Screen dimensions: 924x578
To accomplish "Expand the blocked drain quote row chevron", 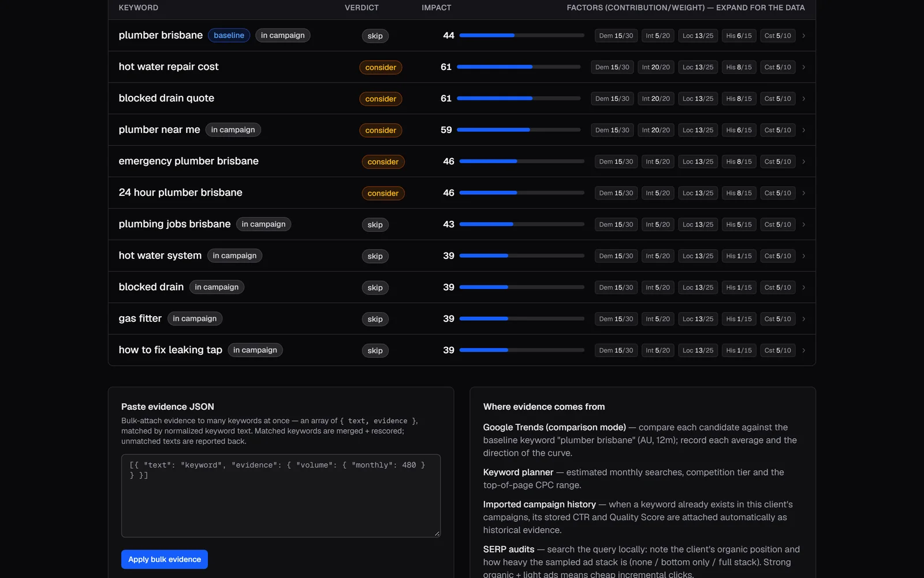I will [803, 99].
